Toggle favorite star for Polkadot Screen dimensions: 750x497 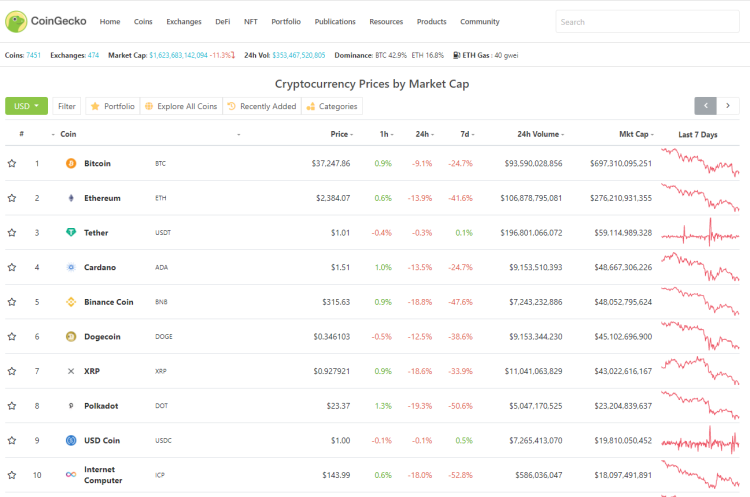point(12,406)
